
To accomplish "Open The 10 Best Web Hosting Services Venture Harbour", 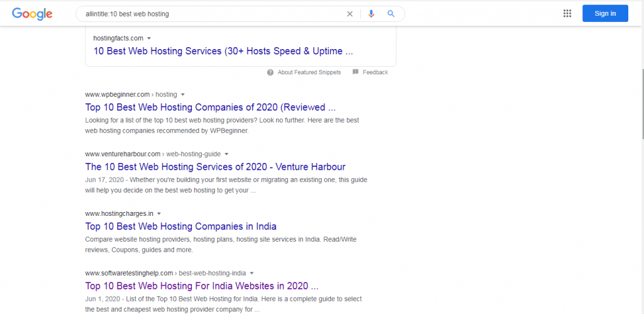I will coord(215,167).
